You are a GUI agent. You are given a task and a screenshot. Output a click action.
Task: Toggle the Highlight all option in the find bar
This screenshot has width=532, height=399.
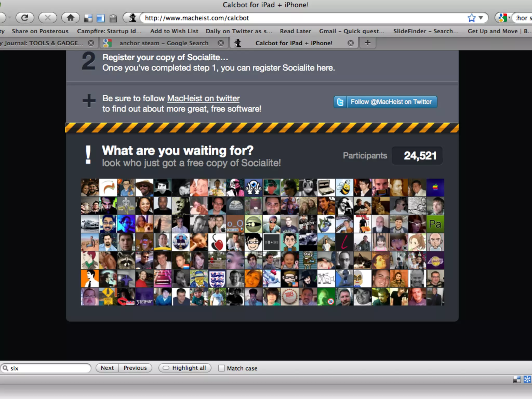pos(185,368)
